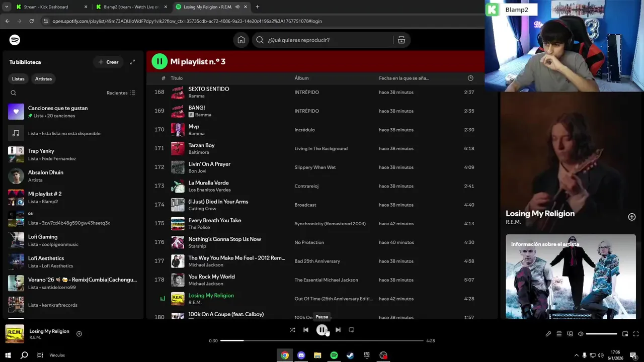Open artist link 'Los Enanitos Verdes'
This screenshot has height=362, width=644.
coord(209,190)
